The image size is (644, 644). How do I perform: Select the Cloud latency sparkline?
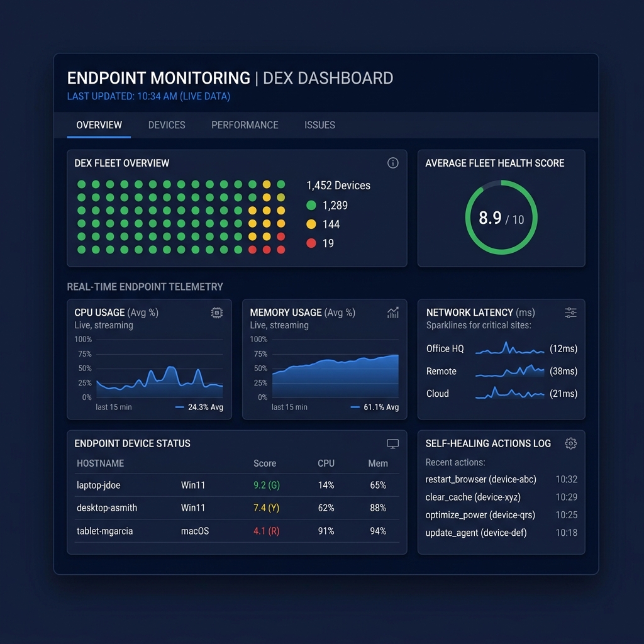(x=509, y=393)
